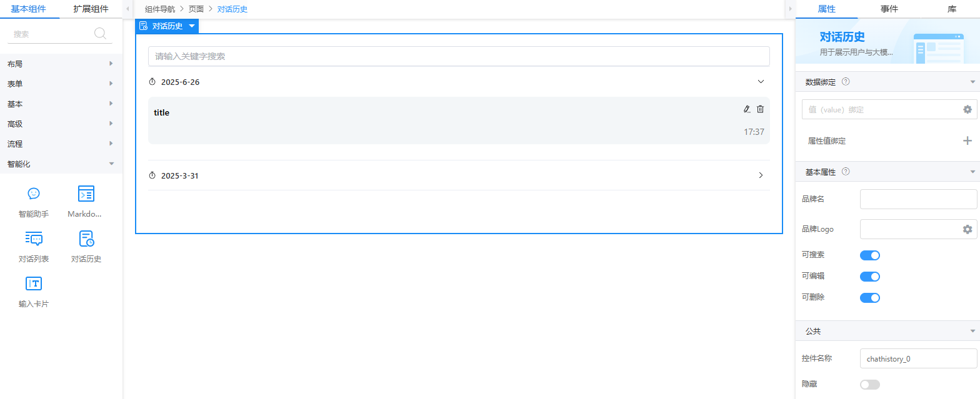This screenshot has width=980, height=399.
Task: Open the 对话历史 component label dropdown
Action: tap(192, 26)
